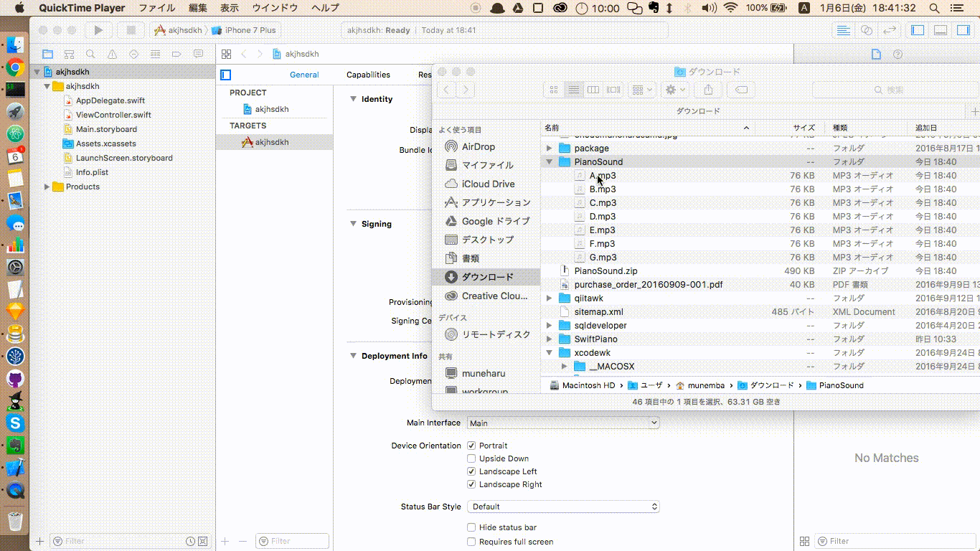
Task: Open the Issue navigator warning icon
Action: (x=112, y=54)
